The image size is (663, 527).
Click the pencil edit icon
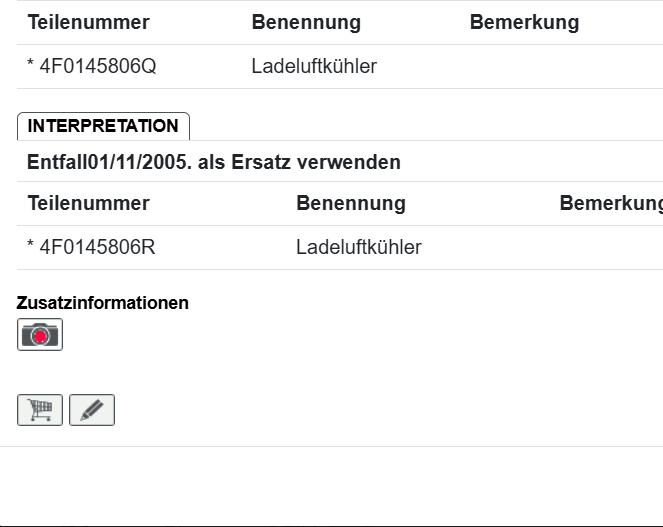(92, 410)
